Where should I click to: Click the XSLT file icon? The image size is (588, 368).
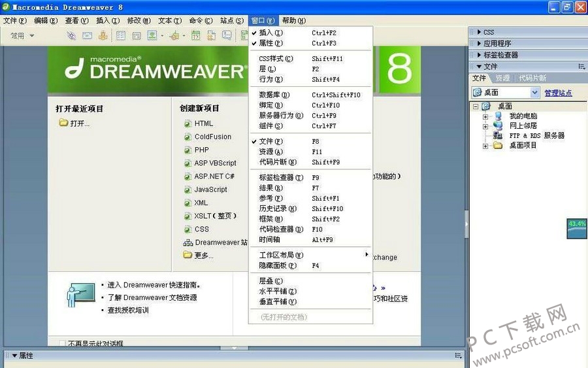(x=188, y=216)
